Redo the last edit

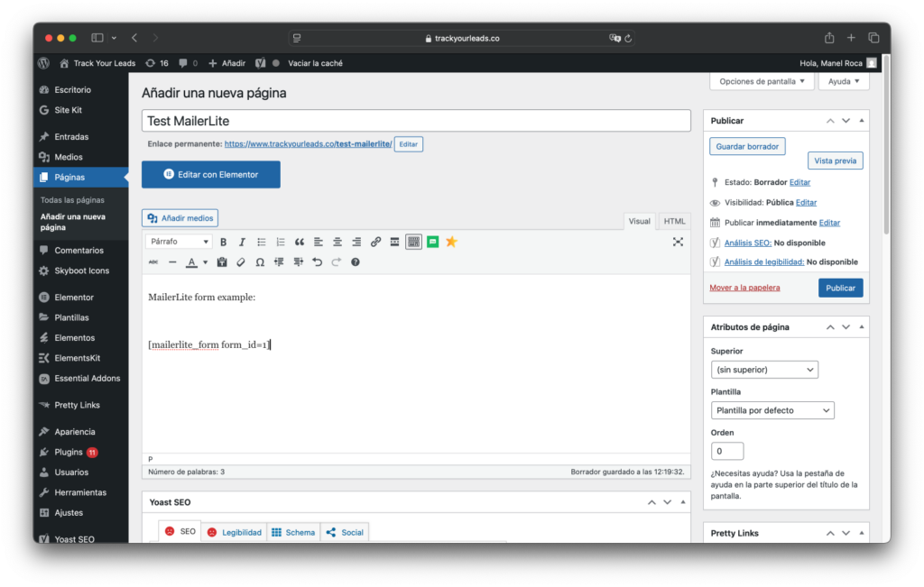coord(336,262)
